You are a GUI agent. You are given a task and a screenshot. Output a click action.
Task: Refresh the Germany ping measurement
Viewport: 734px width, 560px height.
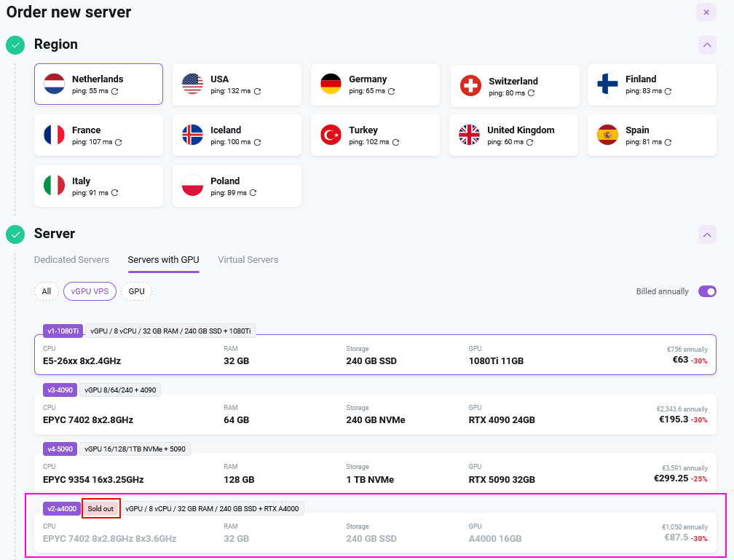click(x=391, y=92)
